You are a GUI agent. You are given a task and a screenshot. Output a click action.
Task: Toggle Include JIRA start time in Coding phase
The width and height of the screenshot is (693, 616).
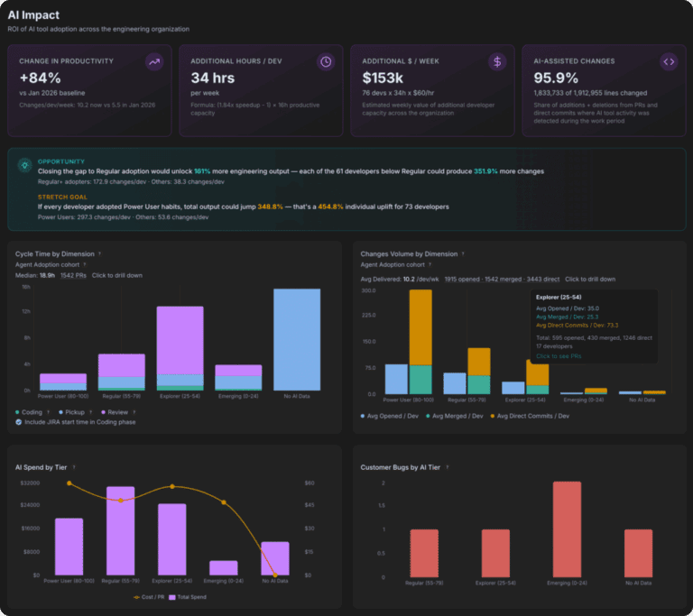pyautogui.click(x=19, y=422)
